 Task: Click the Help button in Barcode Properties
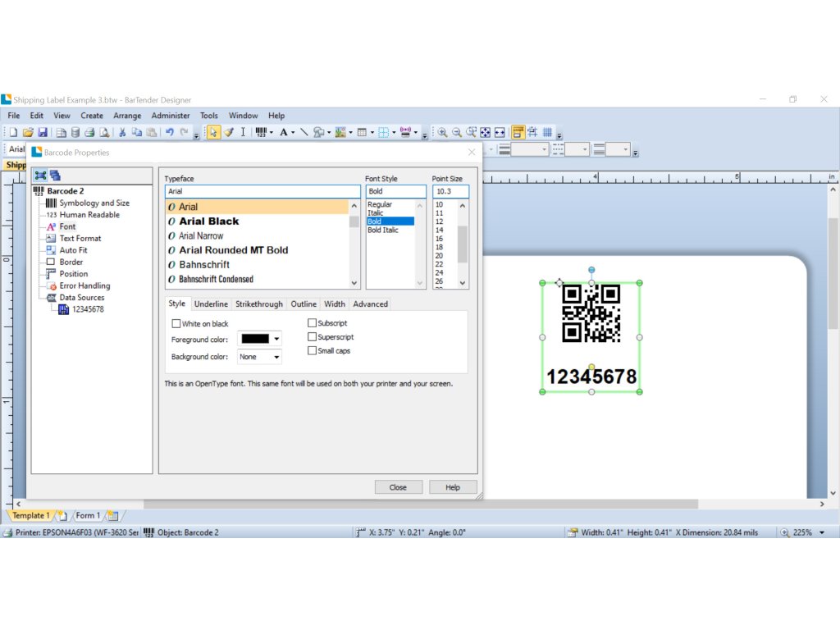453,487
